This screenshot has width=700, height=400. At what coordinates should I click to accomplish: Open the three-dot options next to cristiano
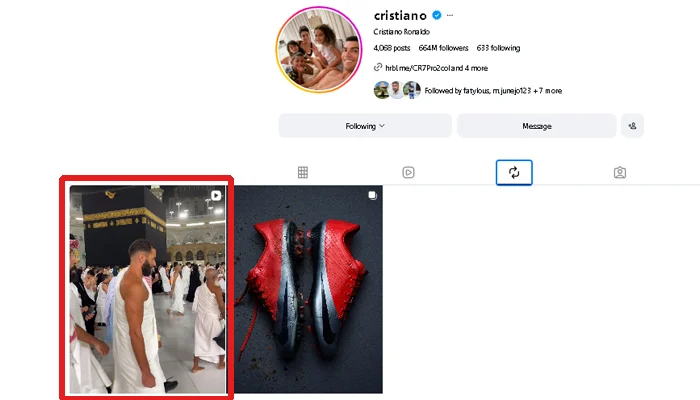[x=450, y=16]
